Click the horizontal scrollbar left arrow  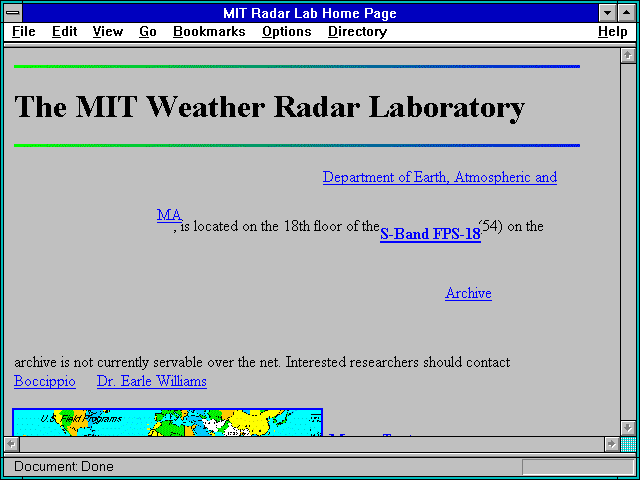tap(11, 444)
